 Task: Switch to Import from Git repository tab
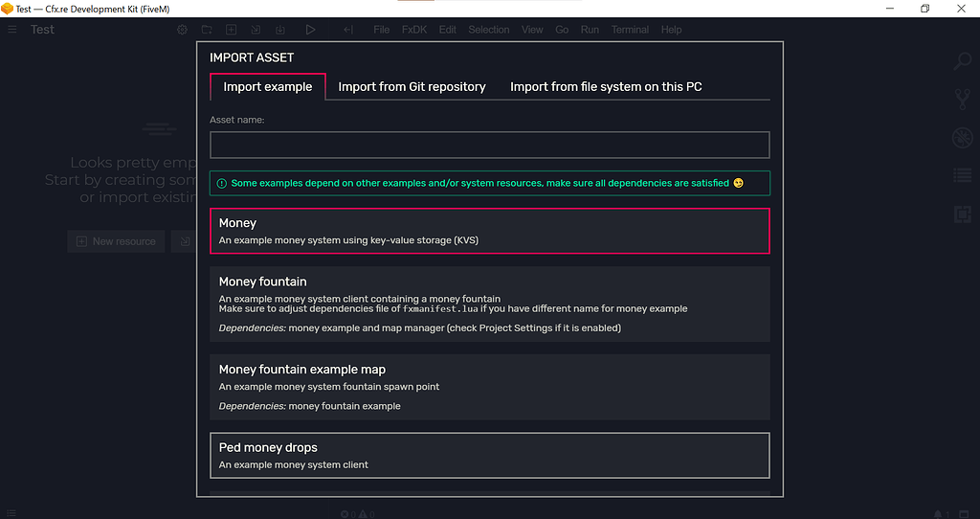412,87
